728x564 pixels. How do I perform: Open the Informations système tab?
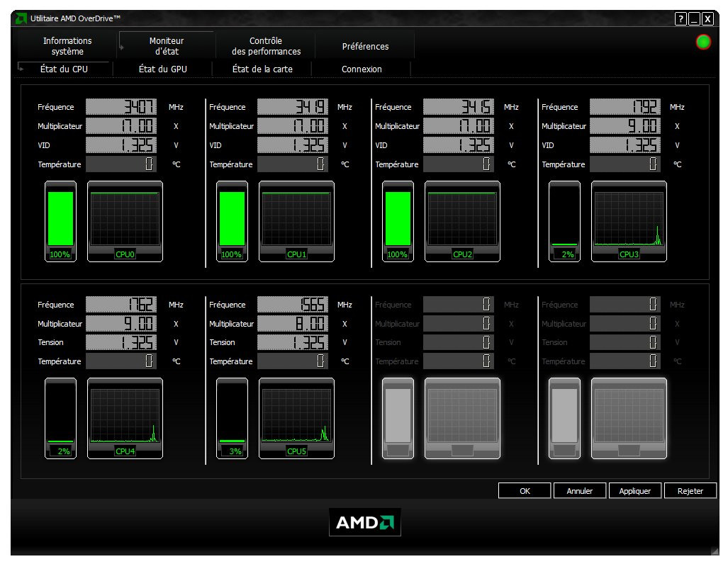(67, 46)
